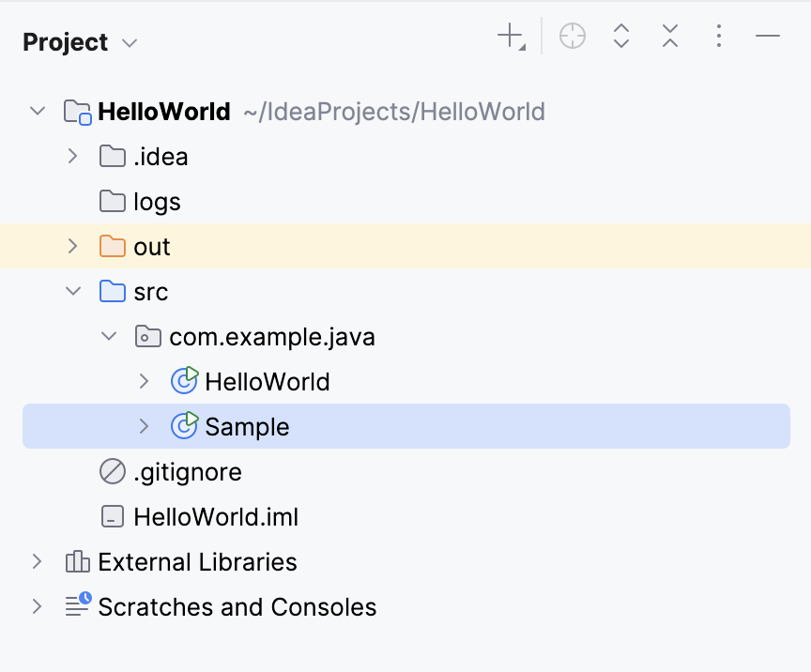This screenshot has width=811, height=672.
Task: Click the HelloWorld Java class icon
Action: click(x=184, y=381)
